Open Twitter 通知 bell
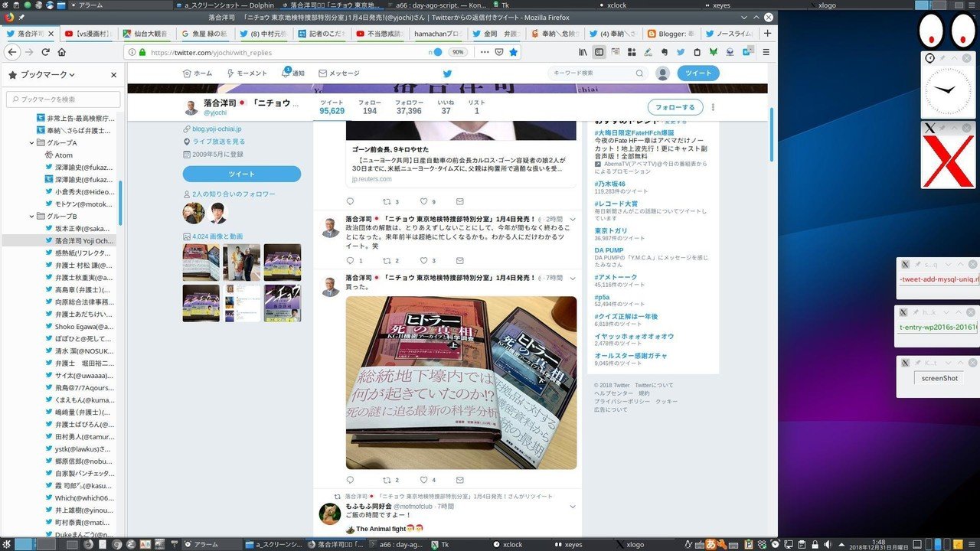The image size is (980, 551). click(x=292, y=73)
